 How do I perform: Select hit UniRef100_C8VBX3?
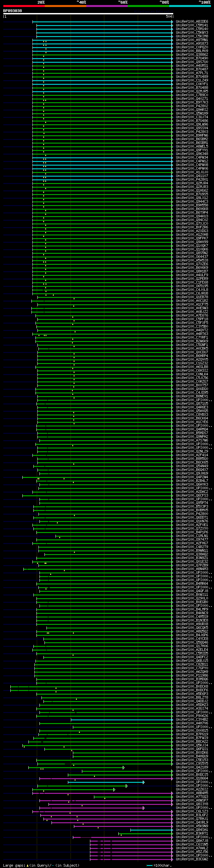192,415
